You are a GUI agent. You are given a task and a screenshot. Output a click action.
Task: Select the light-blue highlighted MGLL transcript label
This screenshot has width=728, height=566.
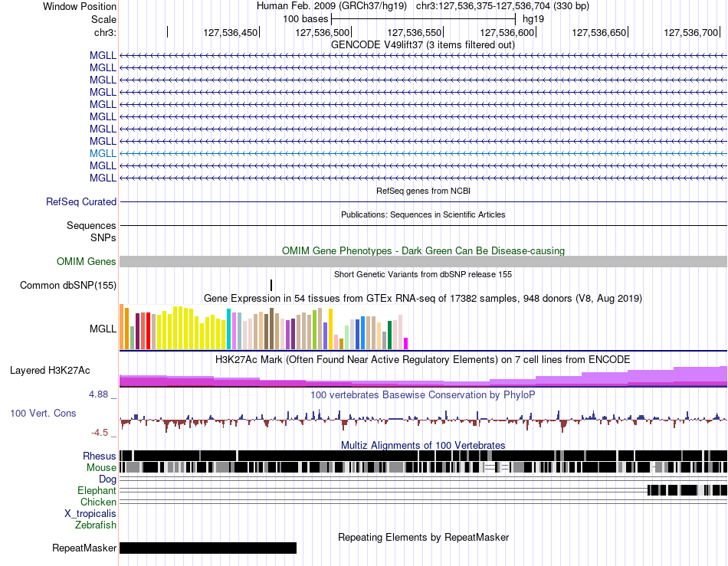[103, 153]
